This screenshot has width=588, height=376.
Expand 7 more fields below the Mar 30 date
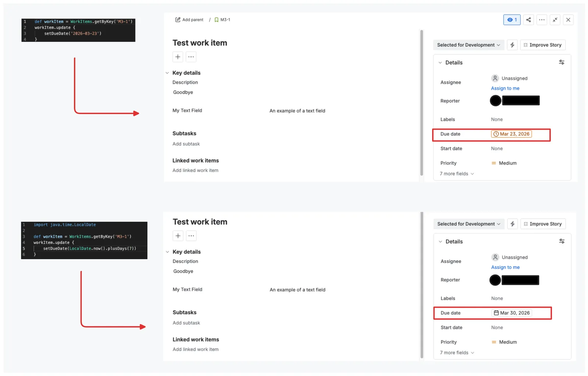point(457,353)
